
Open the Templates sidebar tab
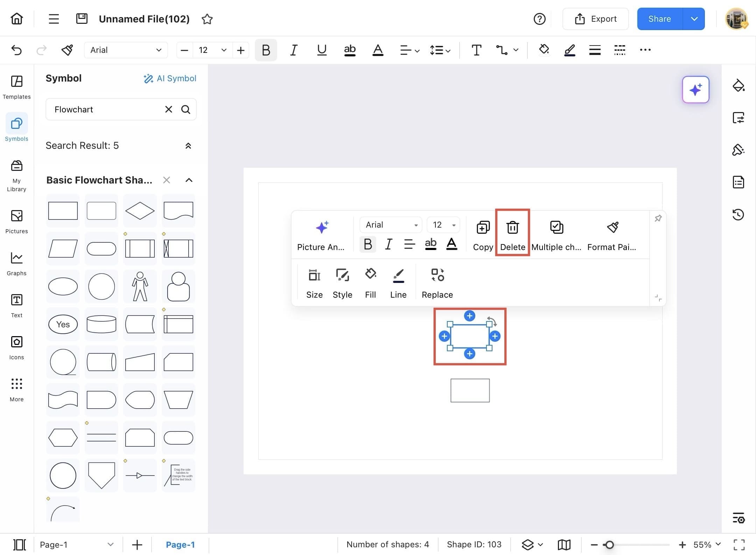tap(16, 87)
